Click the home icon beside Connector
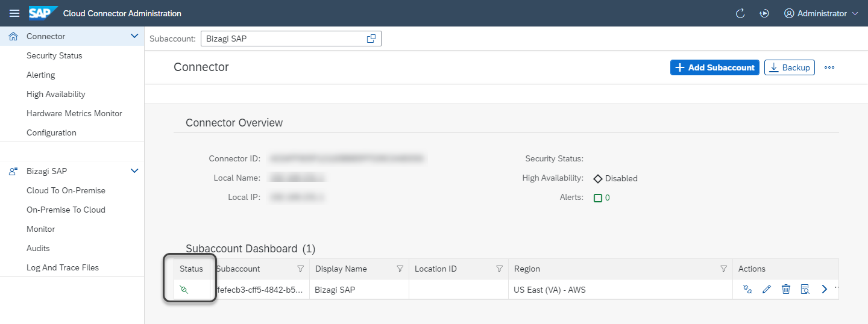The width and height of the screenshot is (868, 324). [13, 36]
